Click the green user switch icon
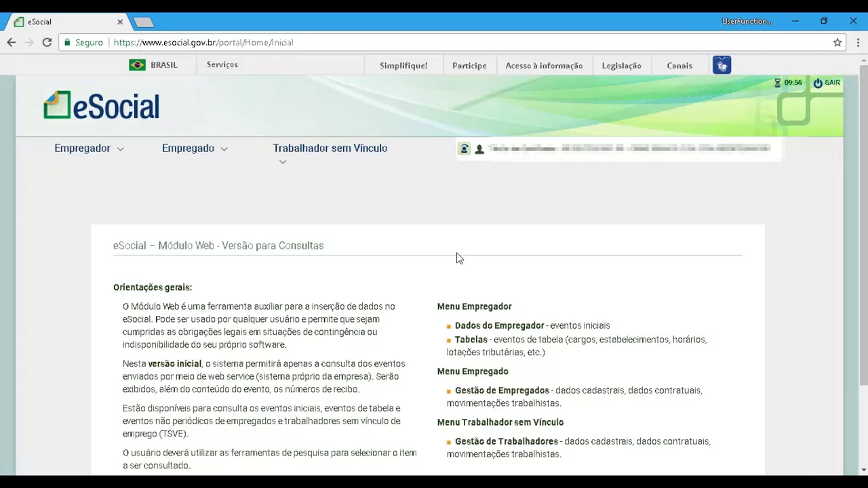This screenshot has height=488, width=868. 464,148
